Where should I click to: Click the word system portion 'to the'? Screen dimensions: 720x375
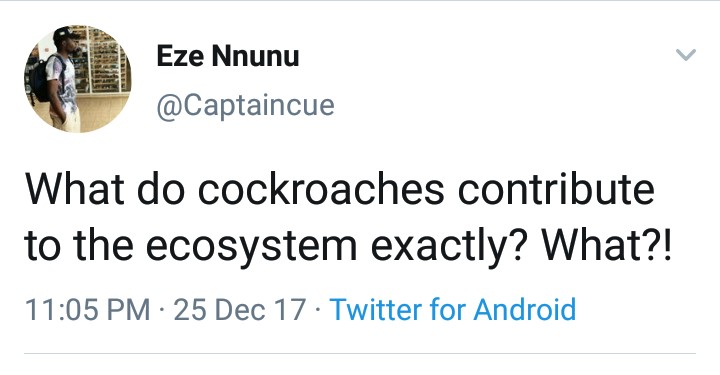[79, 246]
